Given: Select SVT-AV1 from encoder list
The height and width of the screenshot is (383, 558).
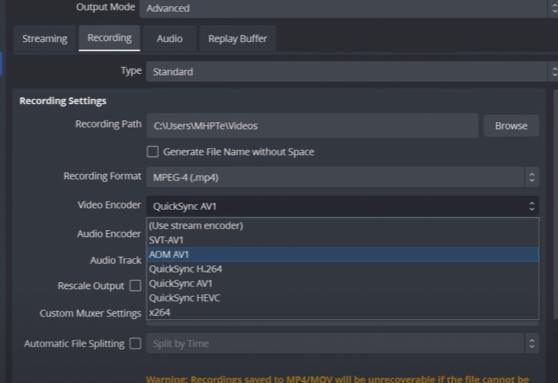Looking at the screenshot, I should coord(343,240).
